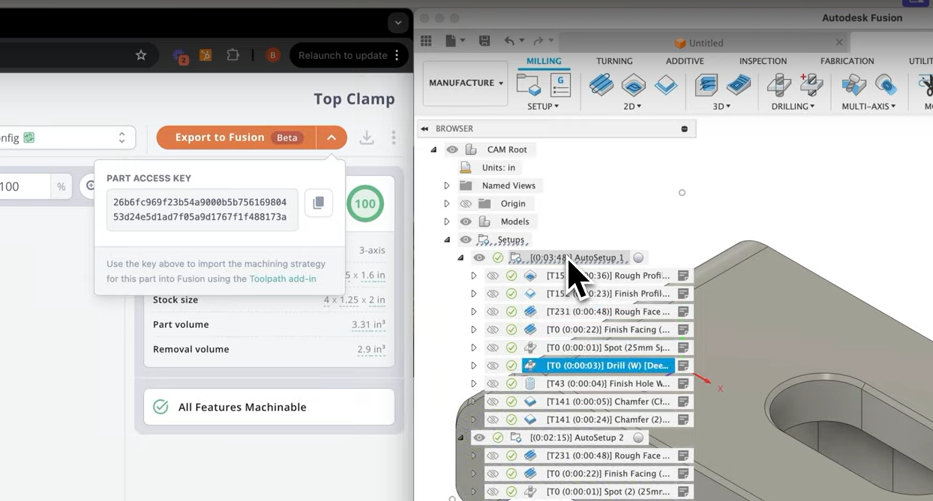The image size is (933, 501).
Task: Close the Untitled document tab
Action: (839, 42)
